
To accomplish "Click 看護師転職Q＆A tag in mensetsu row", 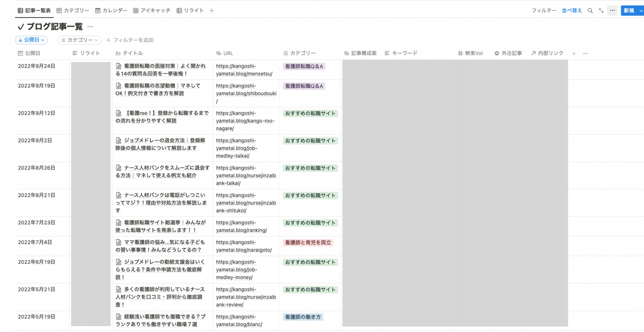I will click(304, 66).
